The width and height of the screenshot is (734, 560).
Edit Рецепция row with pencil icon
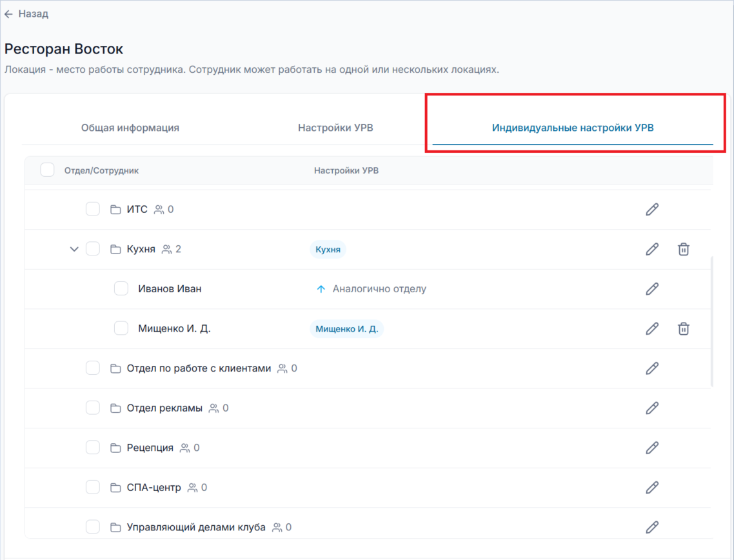pos(652,448)
